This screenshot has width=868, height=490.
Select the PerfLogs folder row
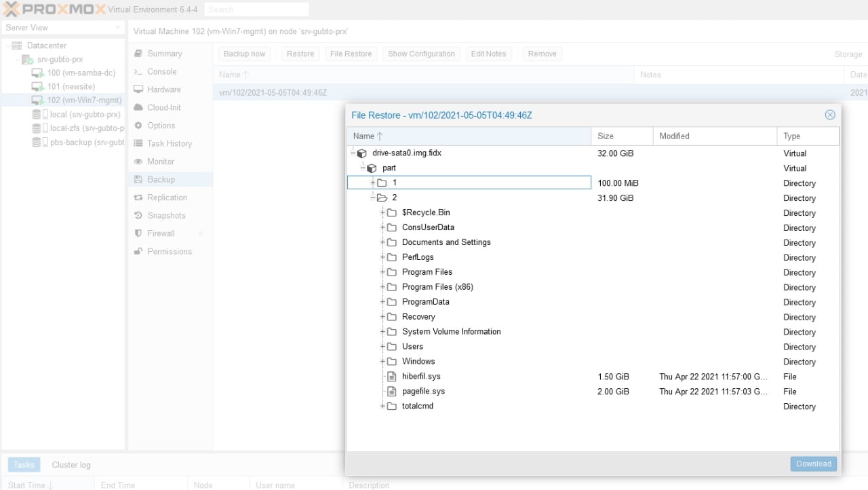point(593,257)
